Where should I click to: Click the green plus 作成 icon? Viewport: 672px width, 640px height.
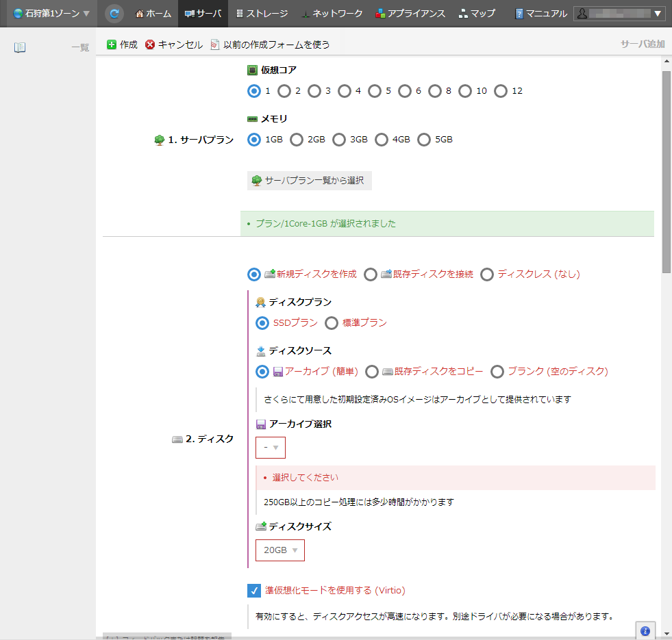coord(112,44)
